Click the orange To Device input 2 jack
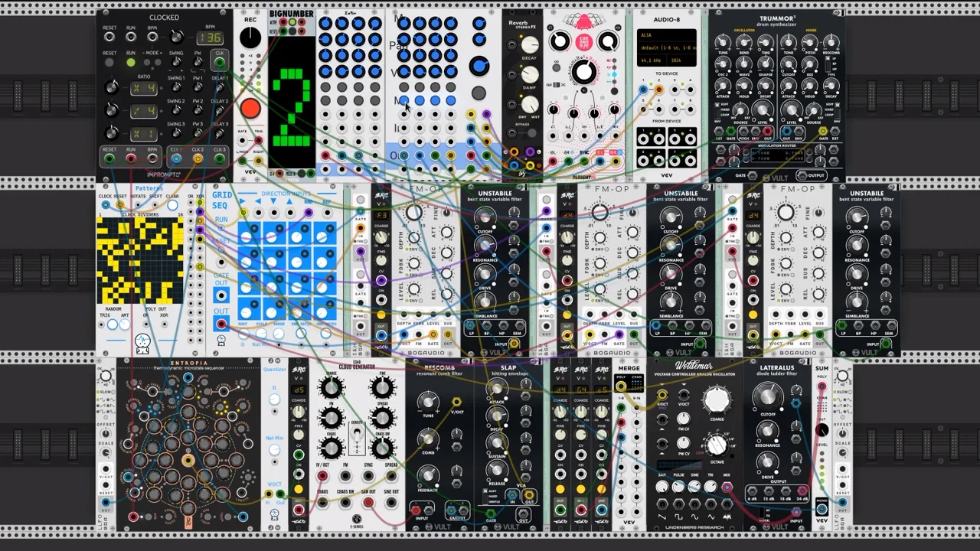Screen dimensions: 980x551 click(x=658, y=90)
